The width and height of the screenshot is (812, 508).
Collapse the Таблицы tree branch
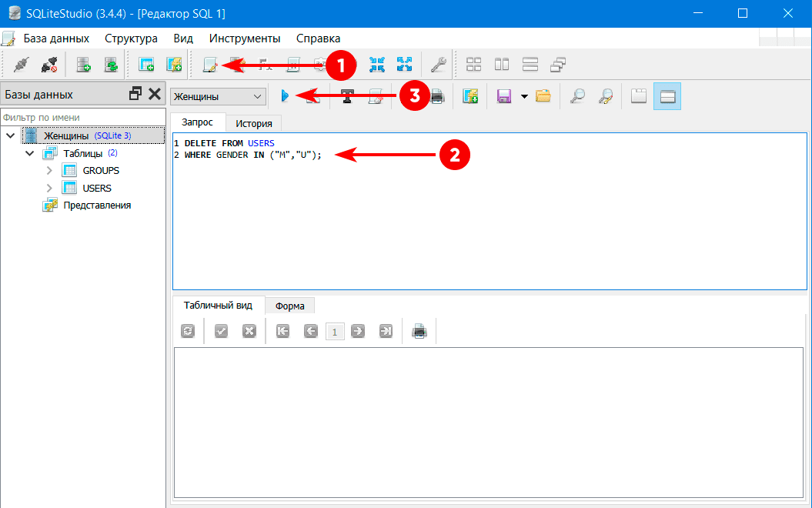coord(30,152)
